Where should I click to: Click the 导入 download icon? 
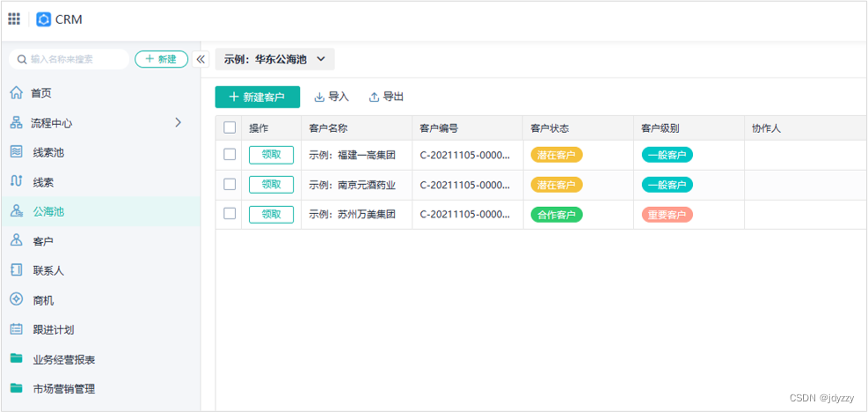pos(319,98)
